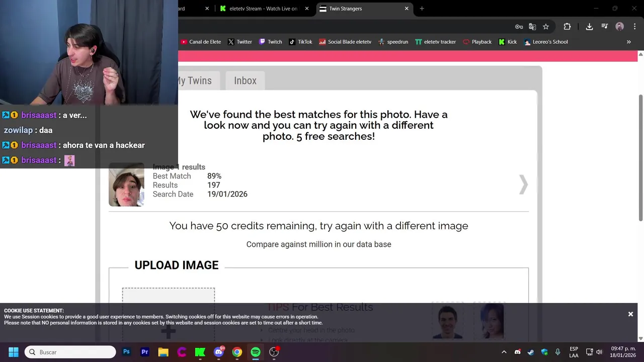
Task: Open the clock and date panel
Action: pyautogui.click(x=623, y=352)
